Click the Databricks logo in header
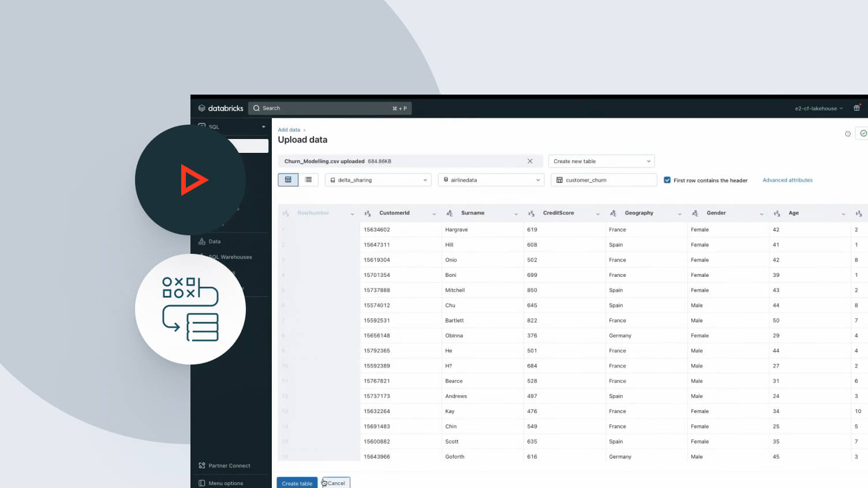The height and width of the screenshot is (488, 868). point(220,108)
